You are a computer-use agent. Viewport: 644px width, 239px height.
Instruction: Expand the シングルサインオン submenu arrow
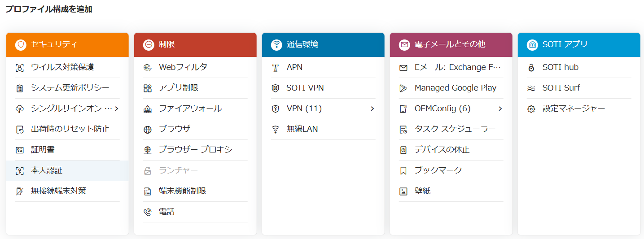[116, 109]
